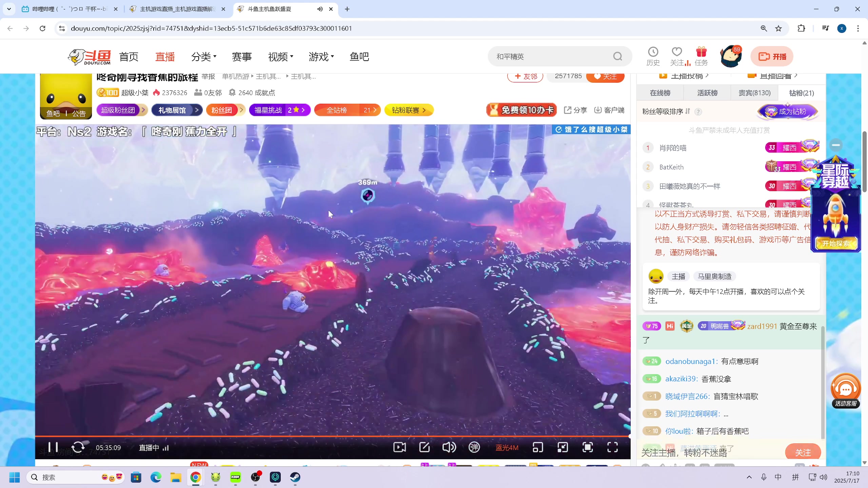Switch to the 在线榜 tab
The image size is (868, 488).
(x=660, y=93)
